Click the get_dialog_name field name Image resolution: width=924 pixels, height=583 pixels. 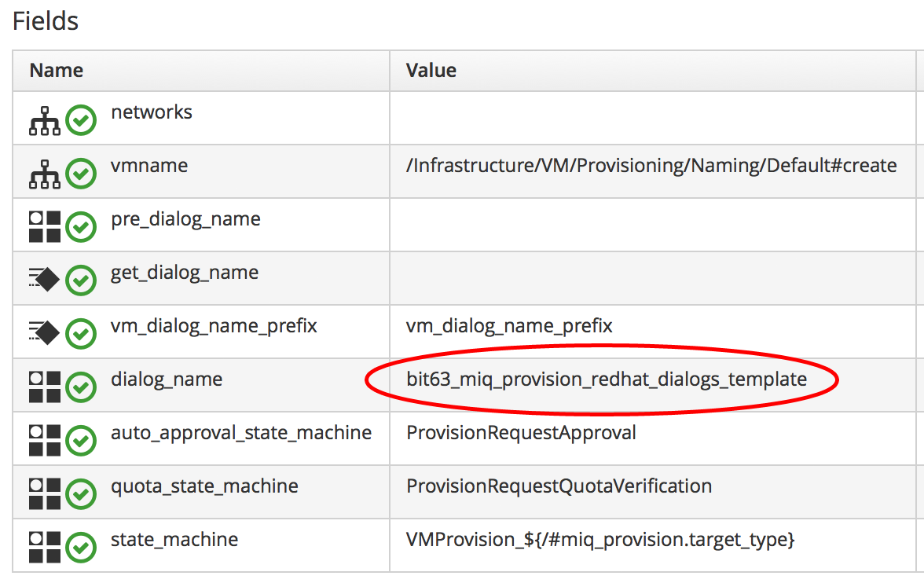coord(185,273)
